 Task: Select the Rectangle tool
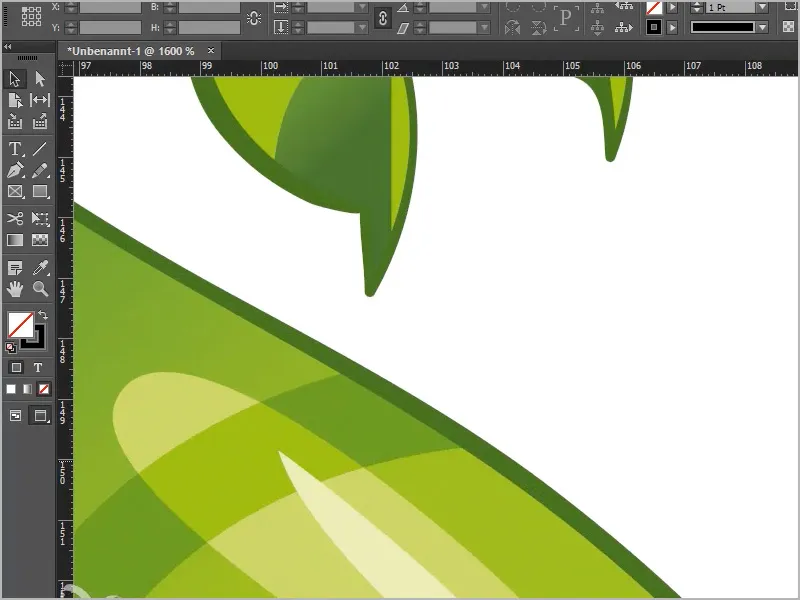pos(40,191)
